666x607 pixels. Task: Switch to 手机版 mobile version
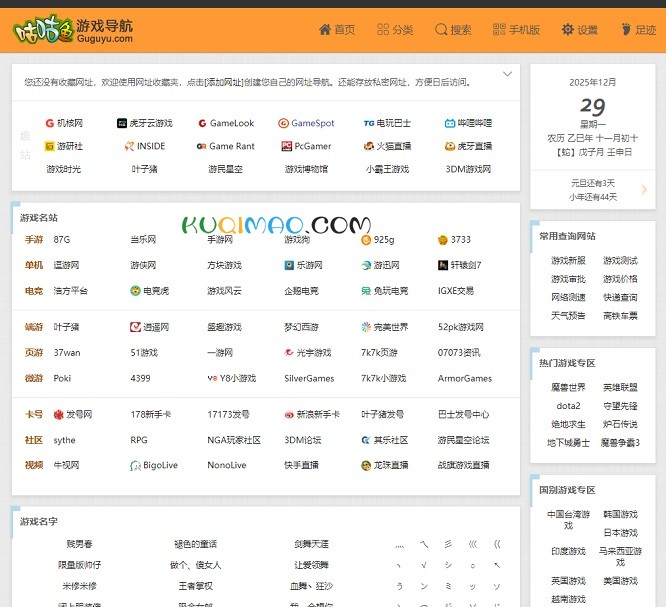click(x=516, y=30)
